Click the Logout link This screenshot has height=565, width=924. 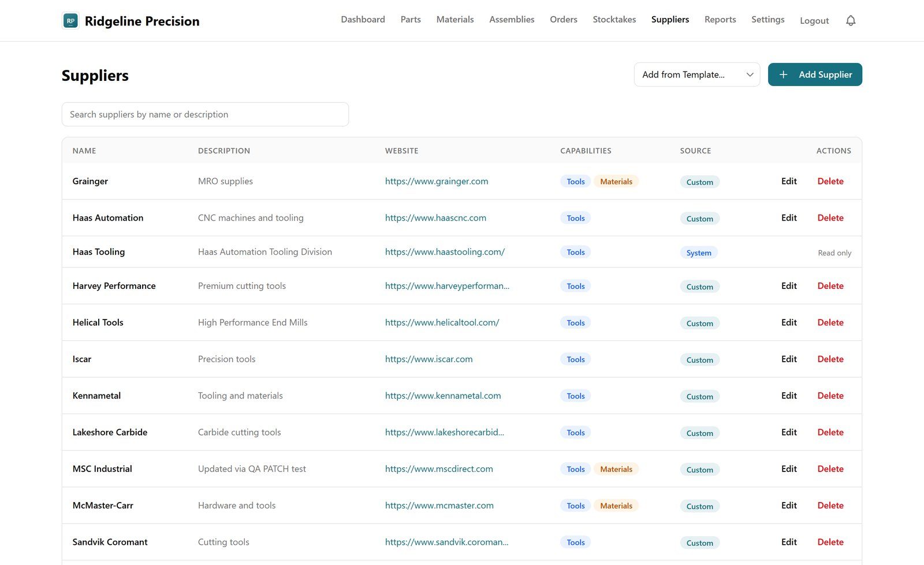pos(814,21)
